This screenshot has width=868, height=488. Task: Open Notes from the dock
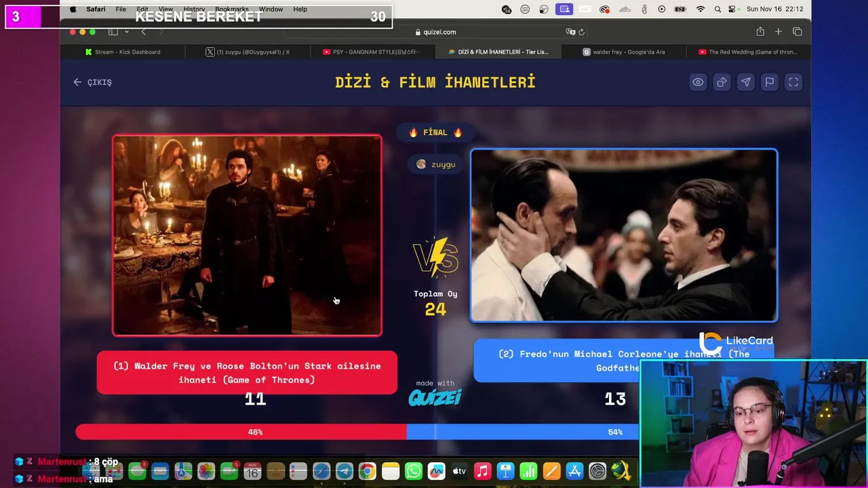[391, 471]
